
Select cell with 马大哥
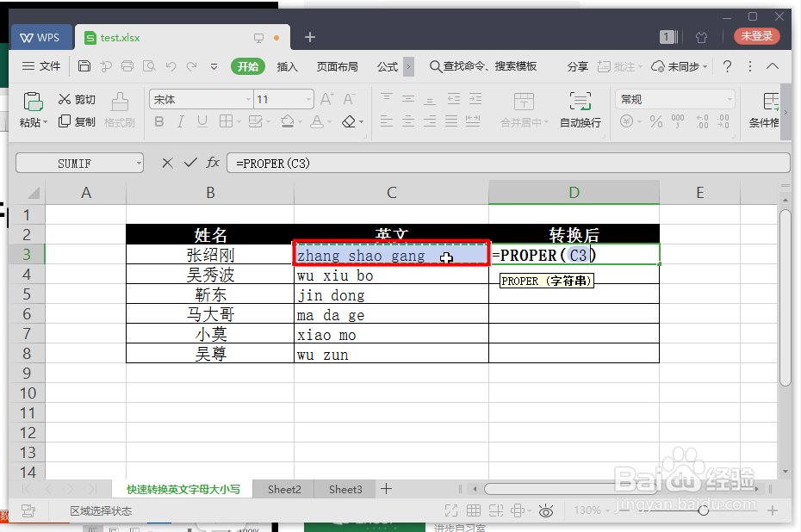tap(210, 314)
